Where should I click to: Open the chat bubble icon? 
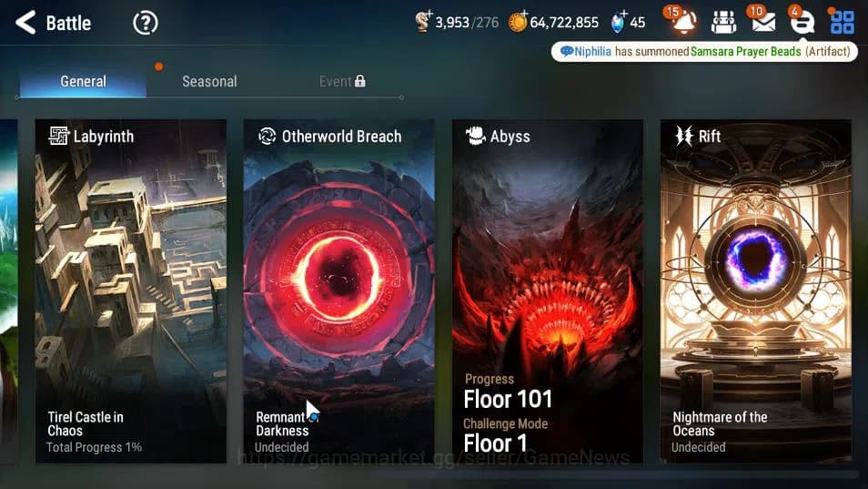coord(802,22)
